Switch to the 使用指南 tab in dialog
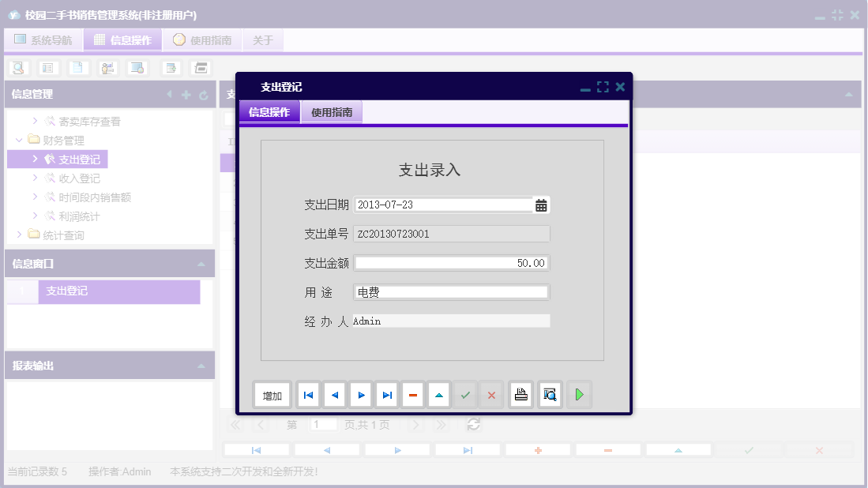Viewport: 868px width, 488px height. click(333, 111)
